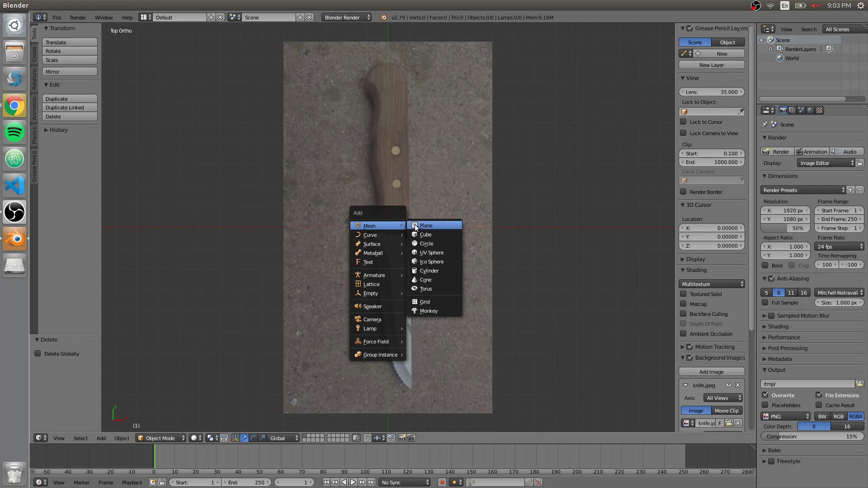This screenshot has width=868, height=488.
Task: Open OBS Studio from the dock
Action: pos(14,212)
